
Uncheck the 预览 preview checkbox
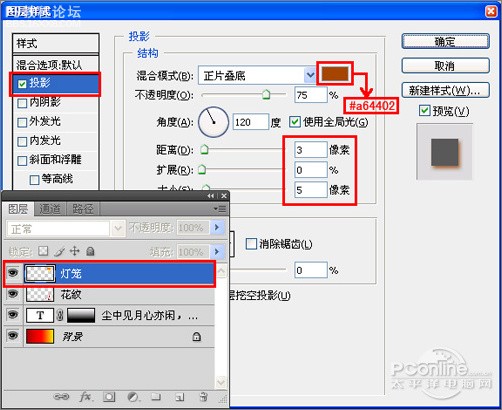click(x=424, y=111)
